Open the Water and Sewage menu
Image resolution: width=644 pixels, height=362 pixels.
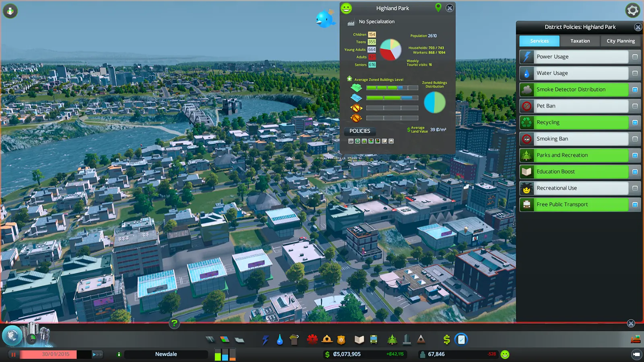click(280, 340)
